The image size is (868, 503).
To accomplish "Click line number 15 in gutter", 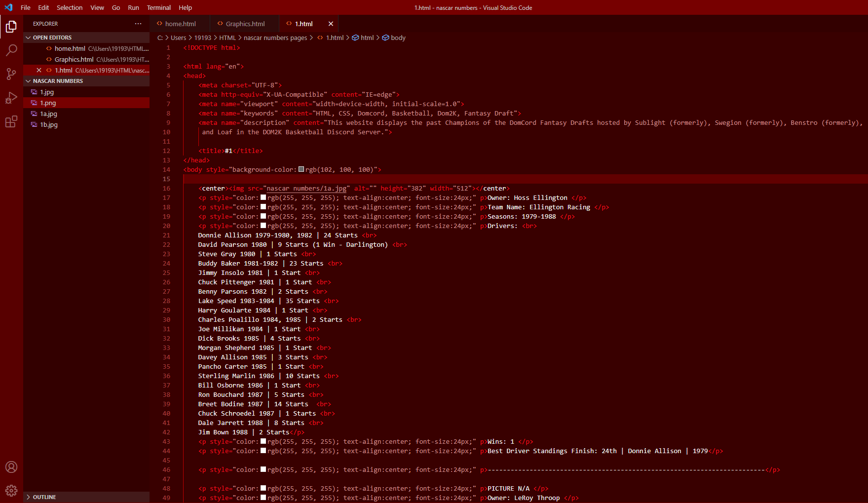I will [x=167, y=179].
